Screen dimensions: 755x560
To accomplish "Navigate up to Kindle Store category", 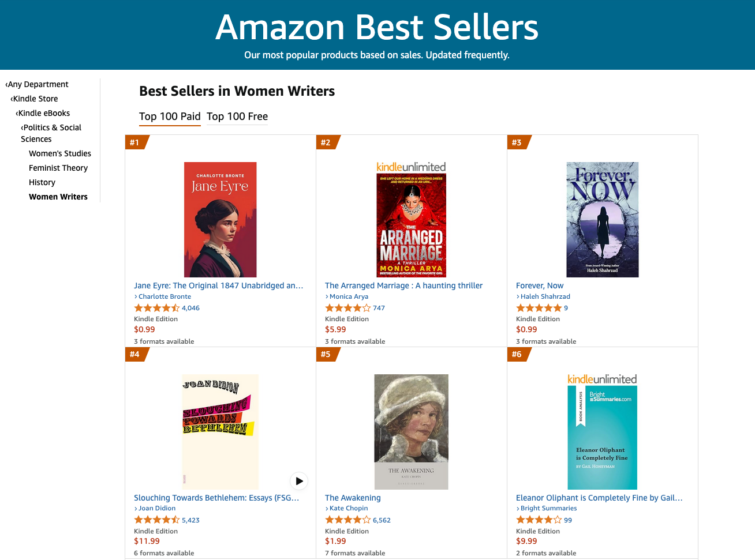I will click(35, 99).
